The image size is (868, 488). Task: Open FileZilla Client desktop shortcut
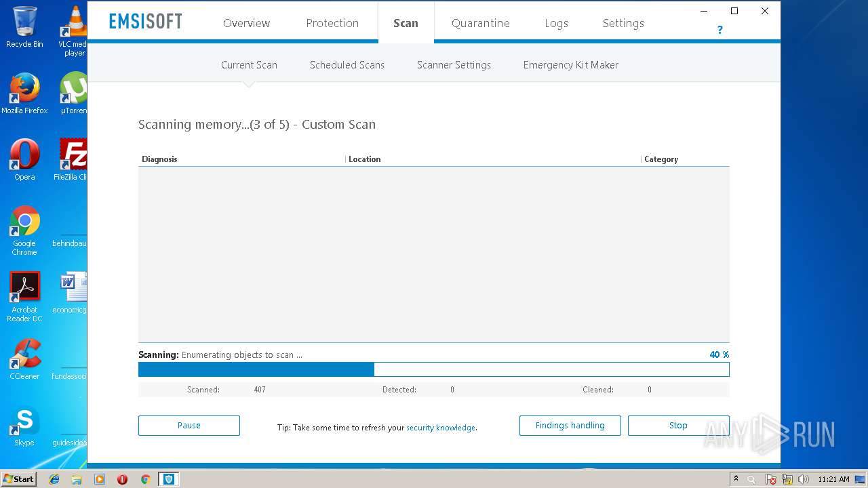click(x=71, y=160)
